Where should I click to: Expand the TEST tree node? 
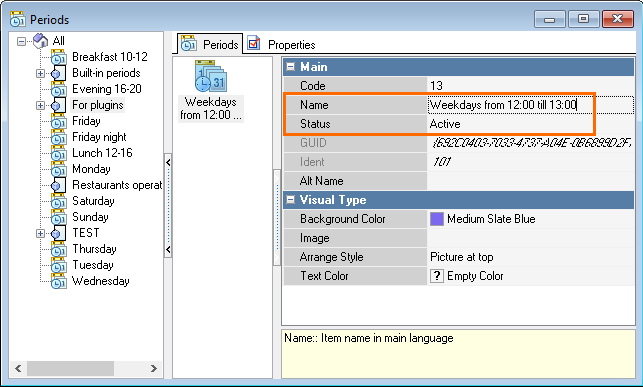point(40,233)
